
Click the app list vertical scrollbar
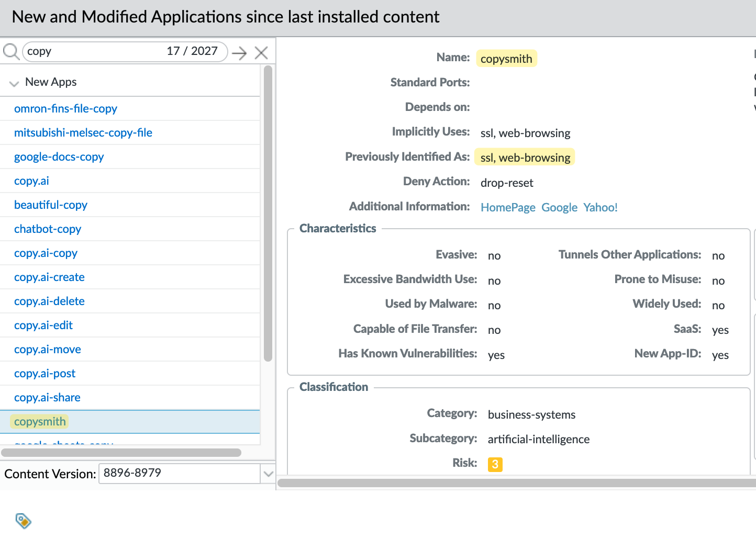point(268,214)
